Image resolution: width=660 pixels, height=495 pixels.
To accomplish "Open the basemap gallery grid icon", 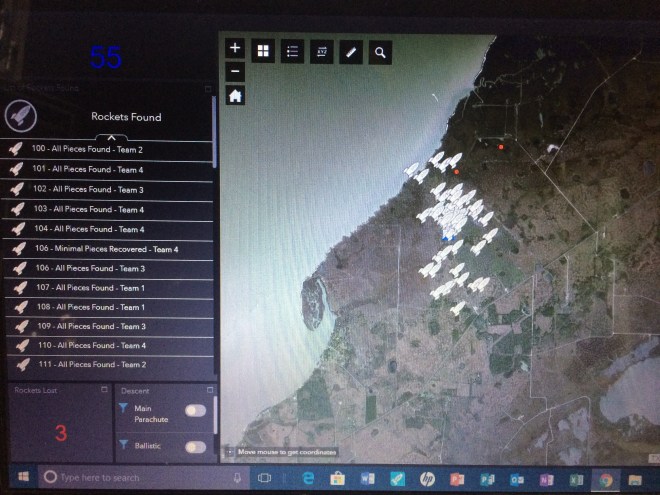I will pyautogui.click(x=264, y=52).
